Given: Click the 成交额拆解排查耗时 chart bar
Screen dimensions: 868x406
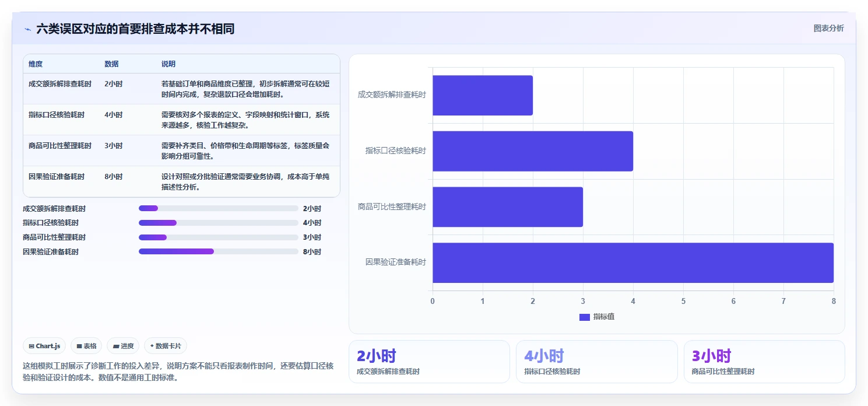Looking at the screenshot, I should [x=483, y=95].
